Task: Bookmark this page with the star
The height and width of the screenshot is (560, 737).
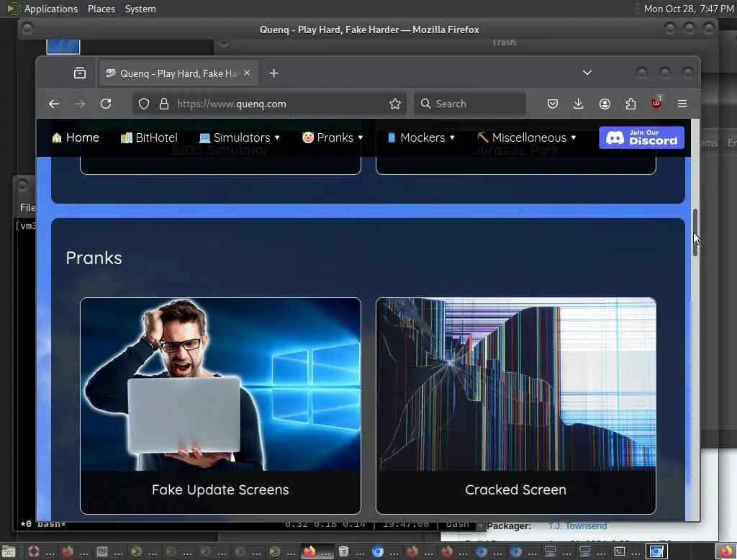Action: tap(395, 104)
